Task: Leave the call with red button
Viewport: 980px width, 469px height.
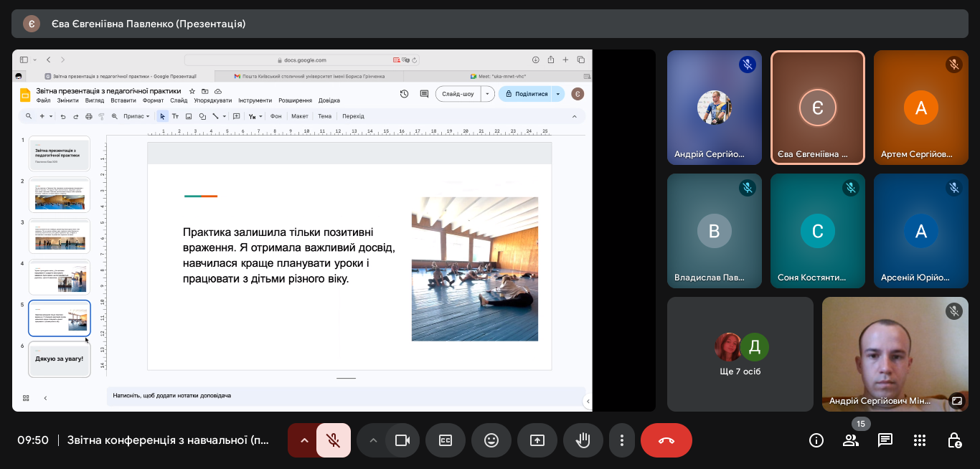Action: click(666, 440)
